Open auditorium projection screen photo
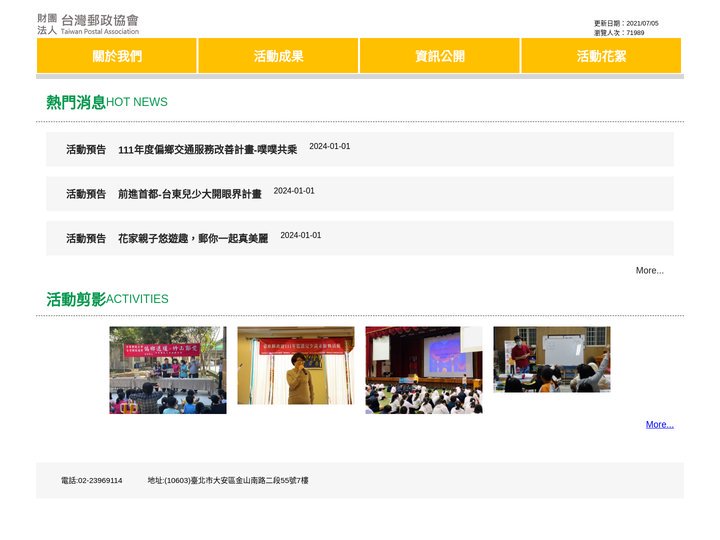 (424, 370)
